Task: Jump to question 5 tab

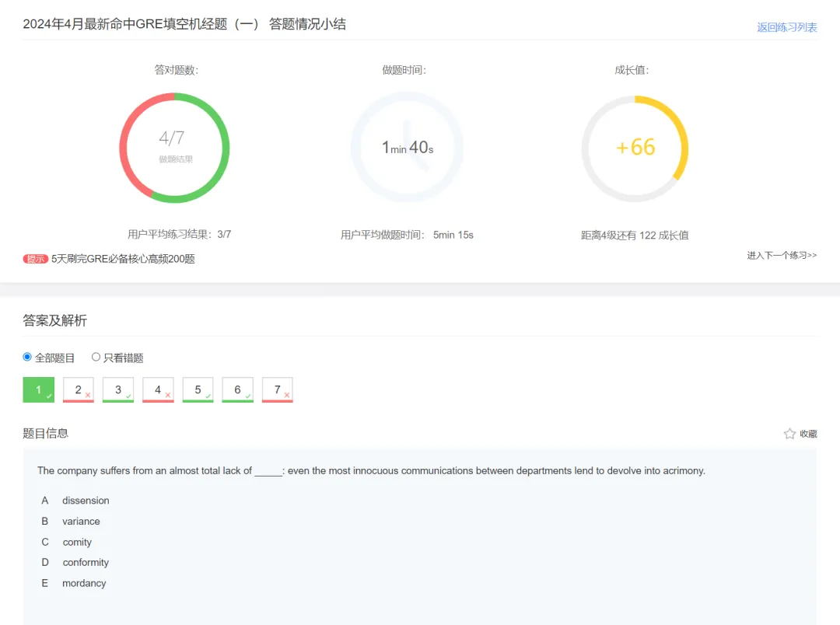Action: coord(198,390)
